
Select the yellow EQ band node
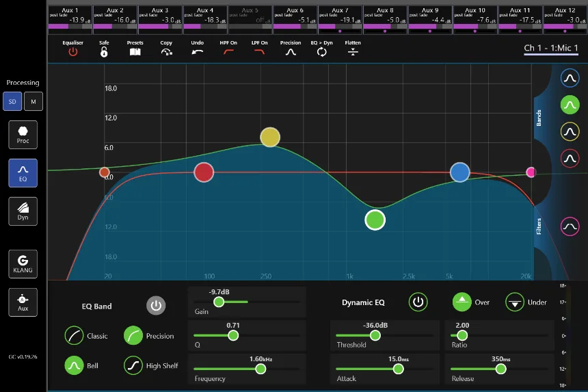(x=270, y=137)
